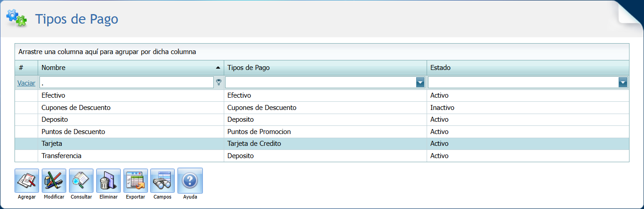
Task: Select the Deposito name cell
Action: pyautogui.click(x=131, y=119)
